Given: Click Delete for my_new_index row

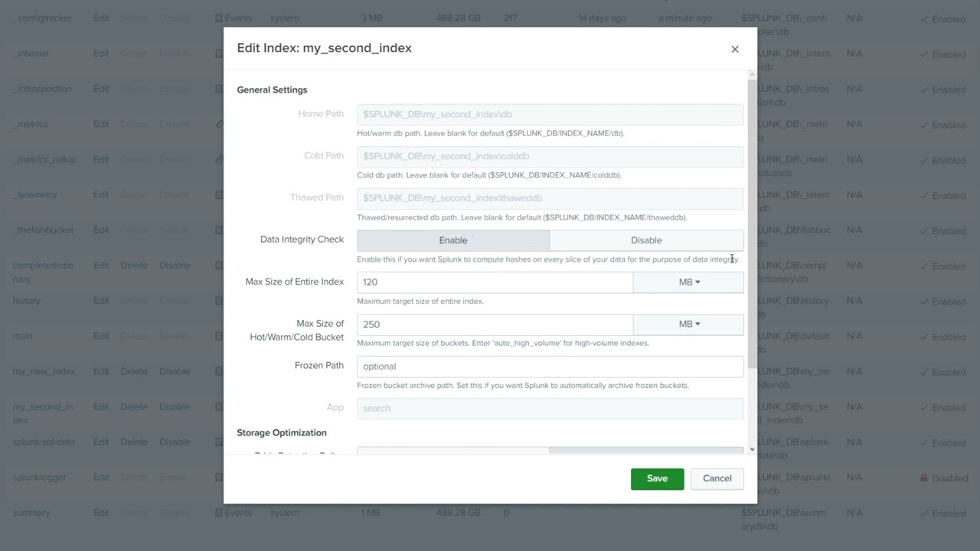Looking at the screenshot, I should point(134,371).
